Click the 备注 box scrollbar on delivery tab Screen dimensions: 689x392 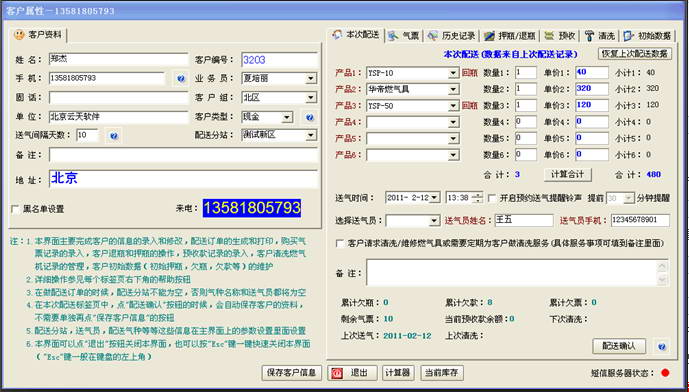662,273
